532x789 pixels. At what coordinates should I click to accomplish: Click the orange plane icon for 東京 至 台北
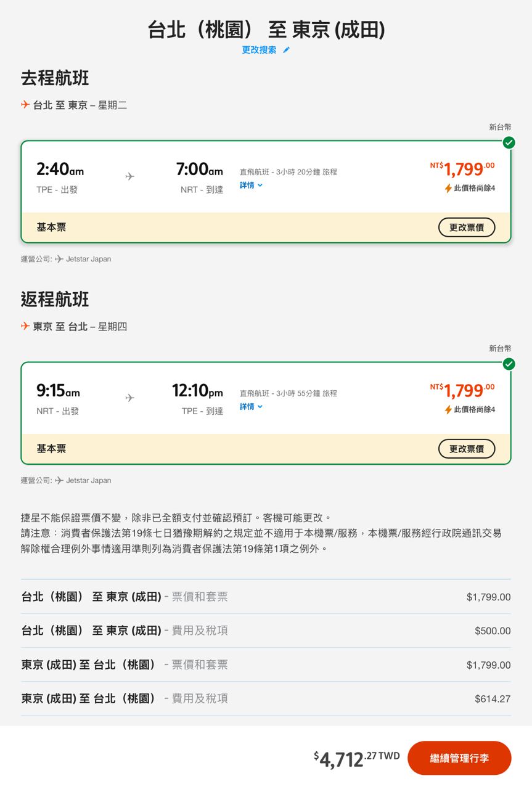[25, 326]
